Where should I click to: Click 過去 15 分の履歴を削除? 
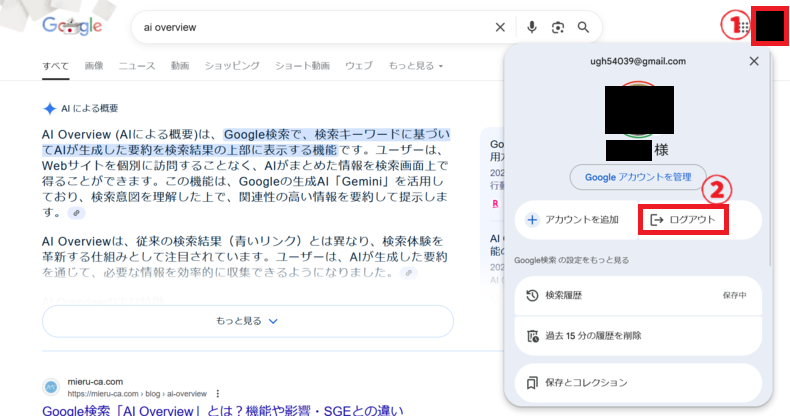tap(638, 336)
